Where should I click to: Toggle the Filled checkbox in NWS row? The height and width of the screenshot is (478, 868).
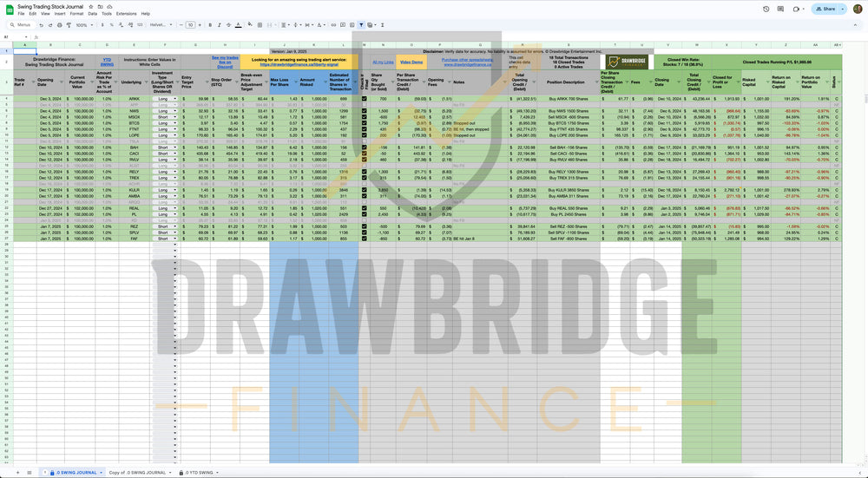pyautogui.click(x=365, y=111)
